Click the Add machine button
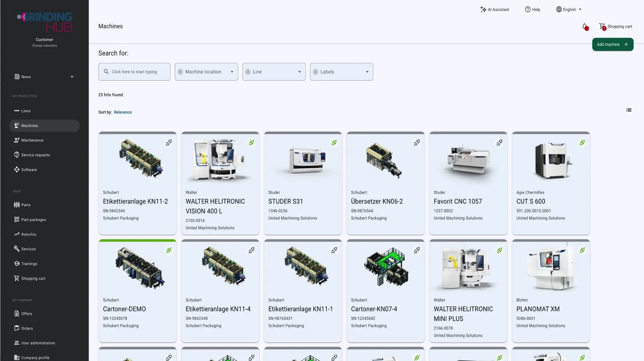This screenshot has width=644, height=361. pyautogui.click(x=613, y=44)
